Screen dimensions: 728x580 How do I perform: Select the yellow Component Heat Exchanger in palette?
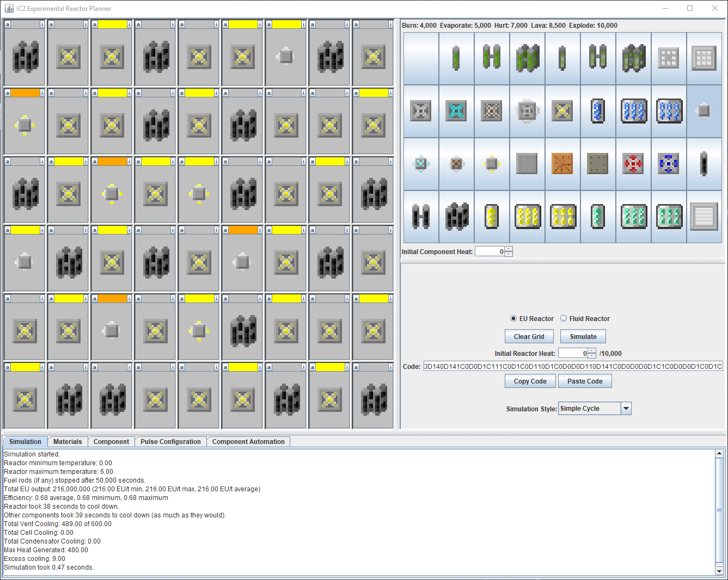(492, 164)
